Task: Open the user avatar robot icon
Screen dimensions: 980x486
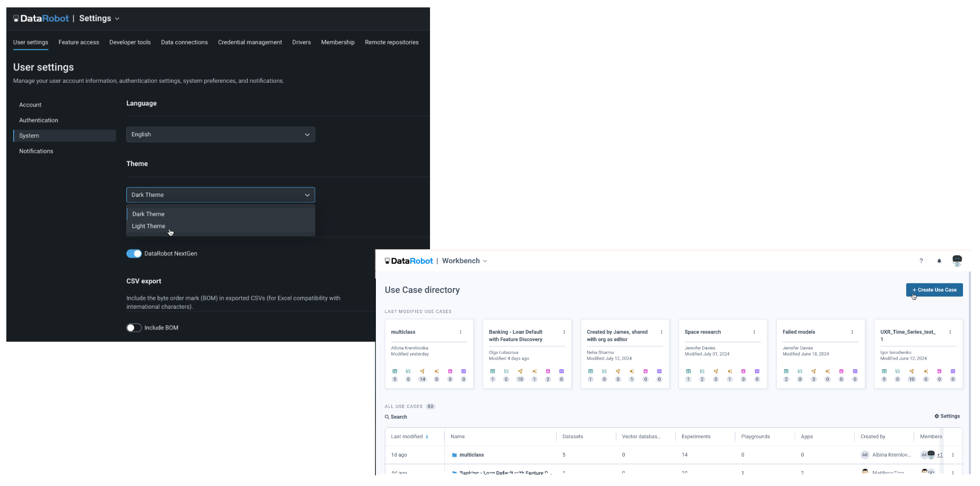Action: tap(957, 261)
